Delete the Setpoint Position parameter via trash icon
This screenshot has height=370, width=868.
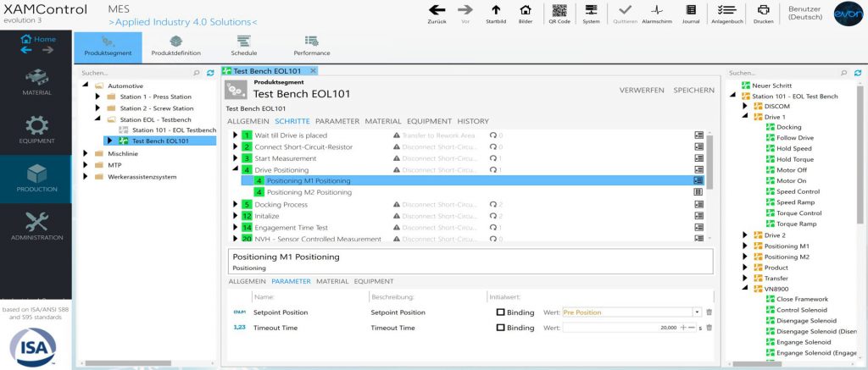709,312
